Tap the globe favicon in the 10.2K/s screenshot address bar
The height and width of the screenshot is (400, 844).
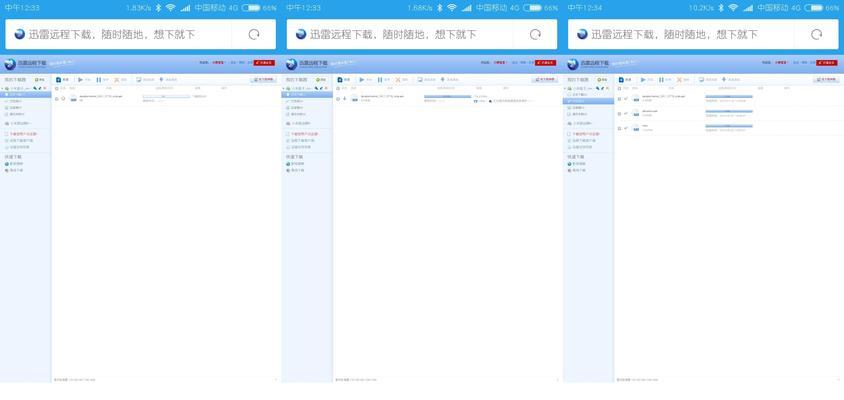pyautogui.click(x=582, y=34)
